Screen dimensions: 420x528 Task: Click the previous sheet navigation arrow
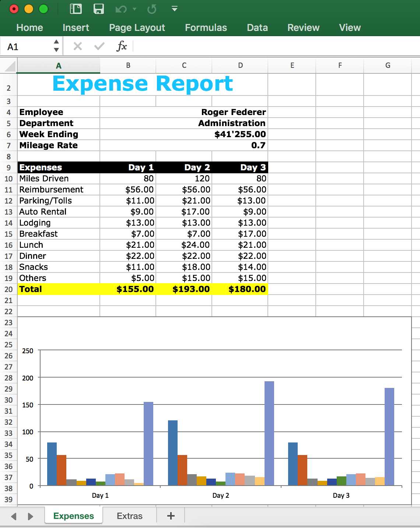pyautogui.click(x=14, y=516)
